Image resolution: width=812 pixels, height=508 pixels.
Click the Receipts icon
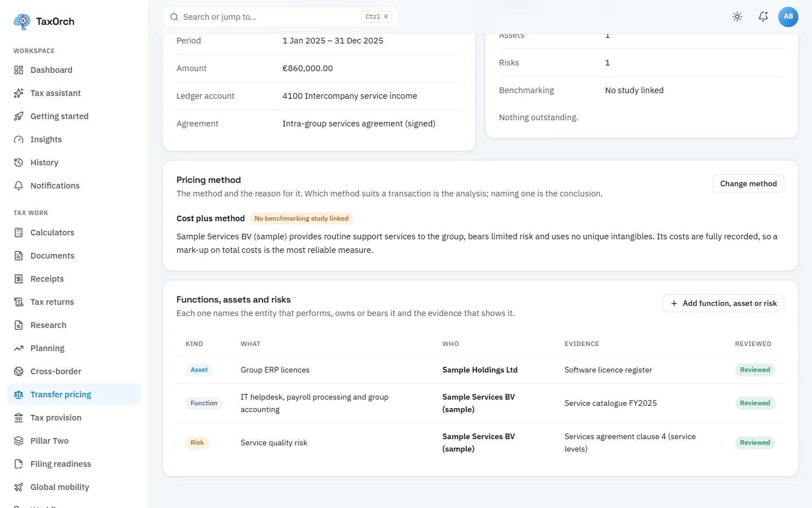pyautogui.click(x=19, y=279)
